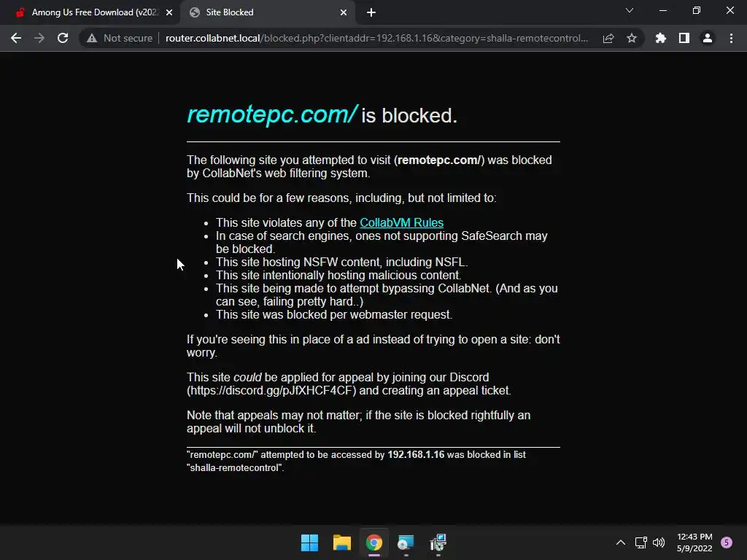Viewport: 747px width, 560px height.
Task: Open File Explorer from taskbar
Action: click(341, 542)
